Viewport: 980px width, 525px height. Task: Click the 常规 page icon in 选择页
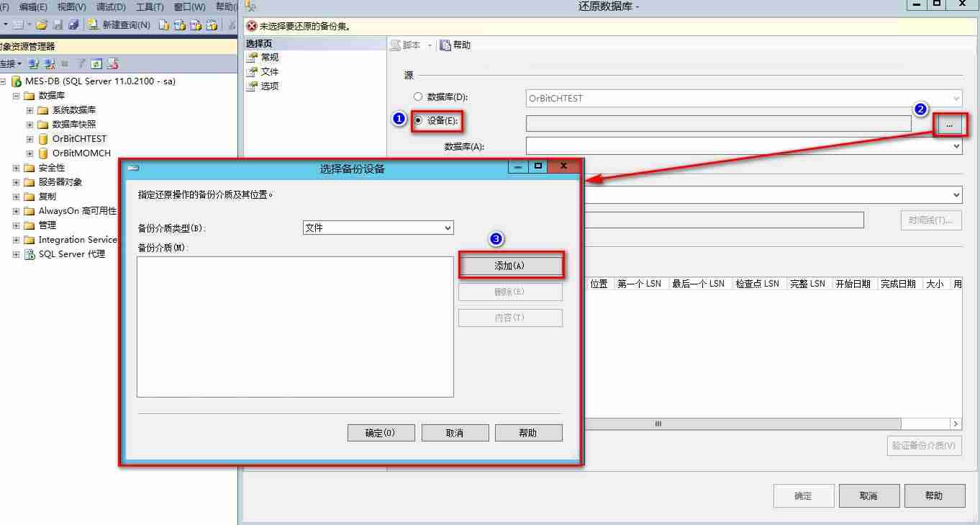[251, 58]
